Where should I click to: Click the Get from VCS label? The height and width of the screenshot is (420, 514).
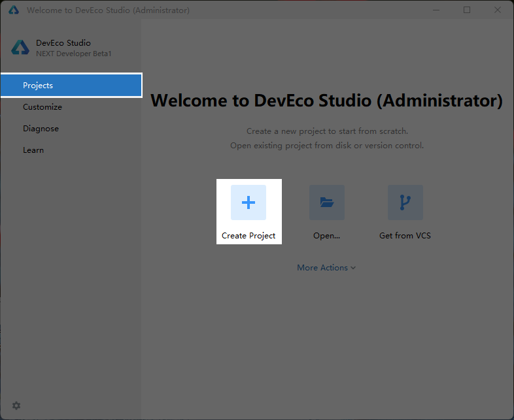(x=405, y=236)
